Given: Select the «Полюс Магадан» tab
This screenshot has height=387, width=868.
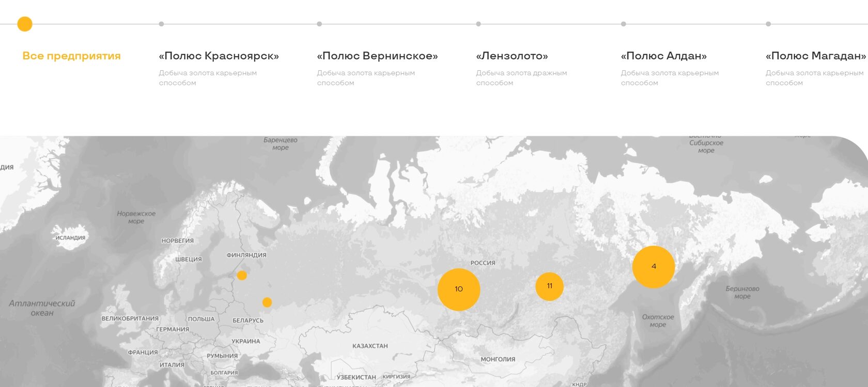Looking at the screenshot, I should coord(815,56).
